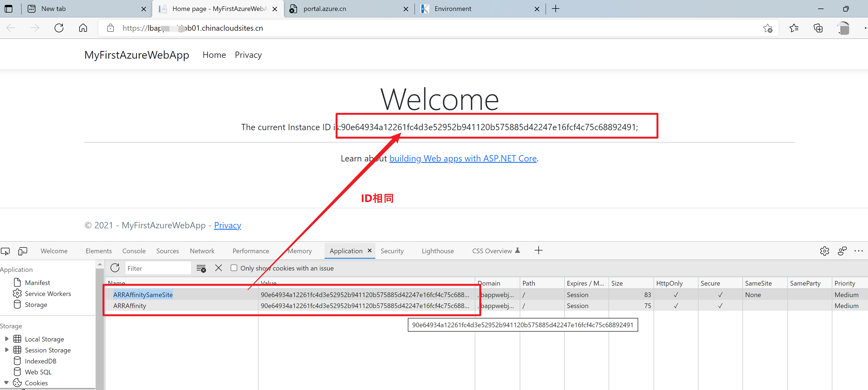Image resolution: width=868 pixels, height=390 pixels.
Task: Open the Collections icon in browser toolbar
Action: pos(818,28)
